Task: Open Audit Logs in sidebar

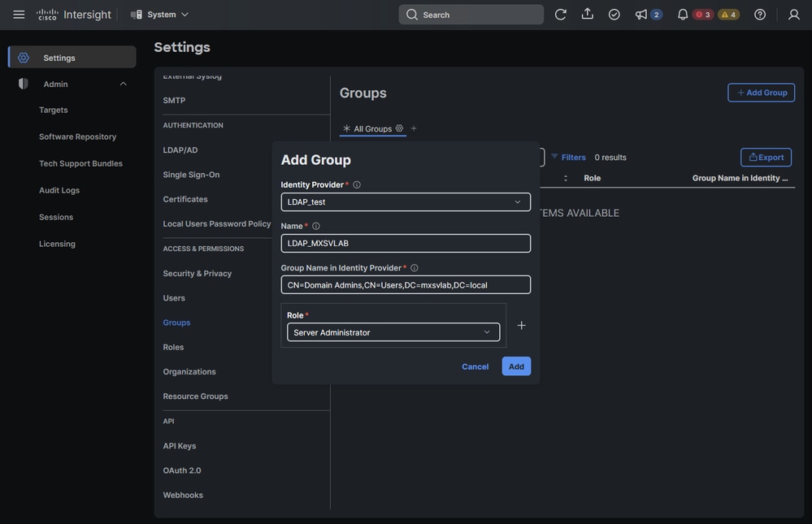Action: point(59,190)
